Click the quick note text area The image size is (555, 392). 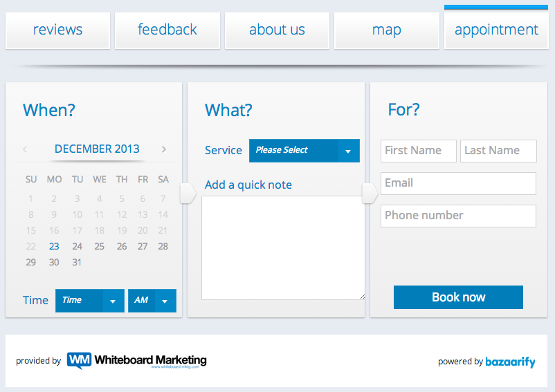click(282, 248)
